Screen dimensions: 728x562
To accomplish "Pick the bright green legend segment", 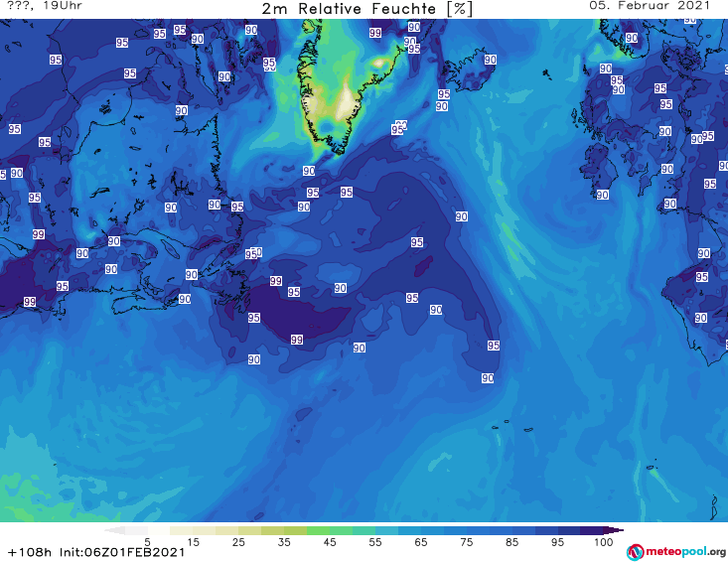I will click(318, 530).
